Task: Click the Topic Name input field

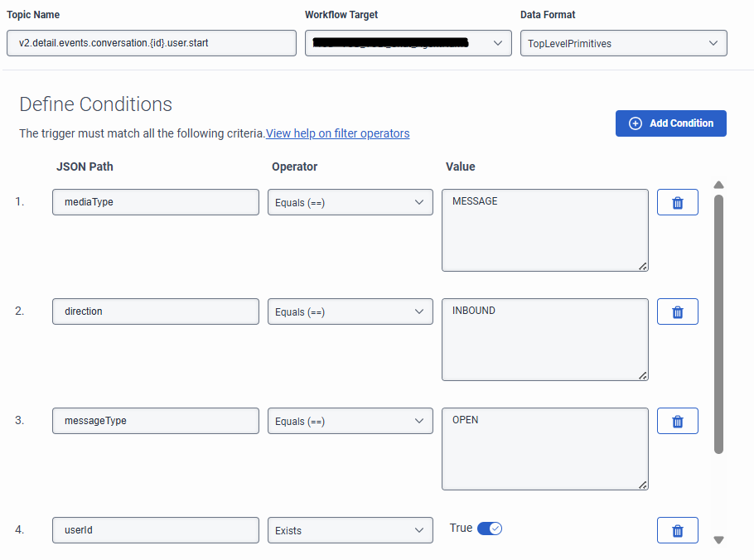Action: [151, 43]
